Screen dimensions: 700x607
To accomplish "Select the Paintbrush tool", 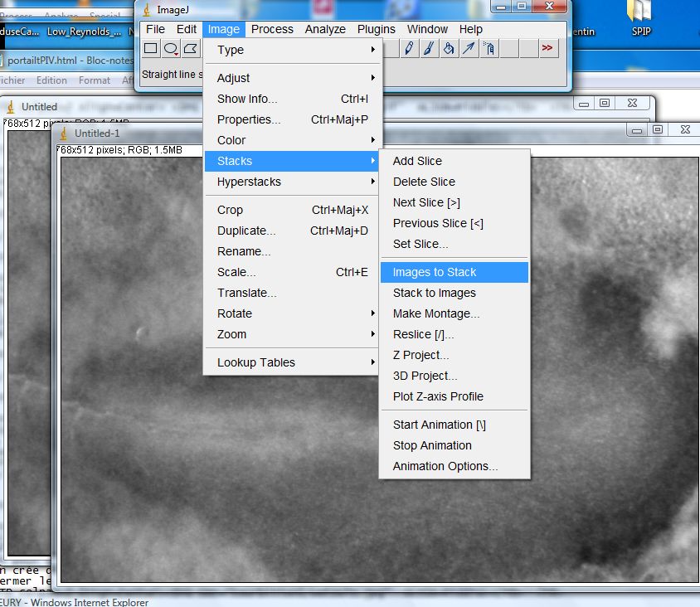I will [428, 49].
